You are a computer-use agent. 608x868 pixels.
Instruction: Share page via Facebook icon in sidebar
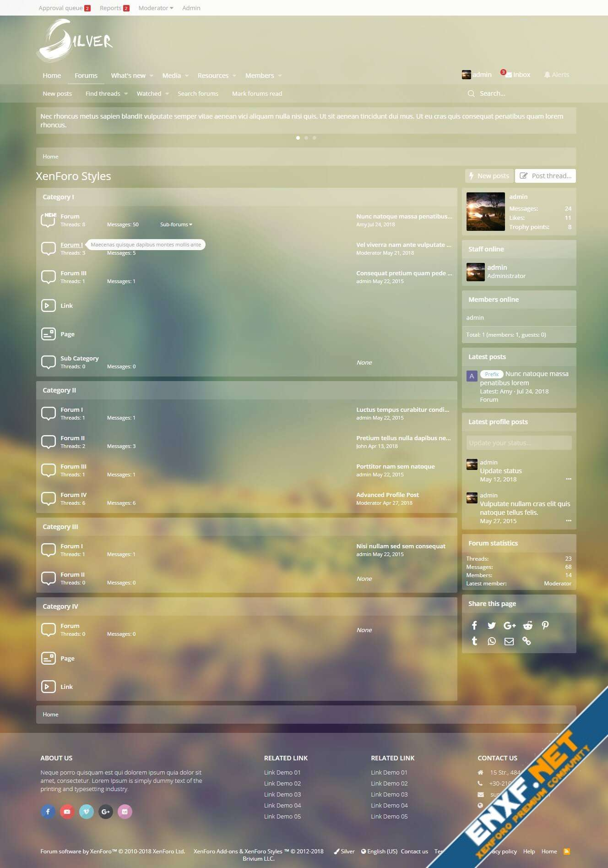474,625
